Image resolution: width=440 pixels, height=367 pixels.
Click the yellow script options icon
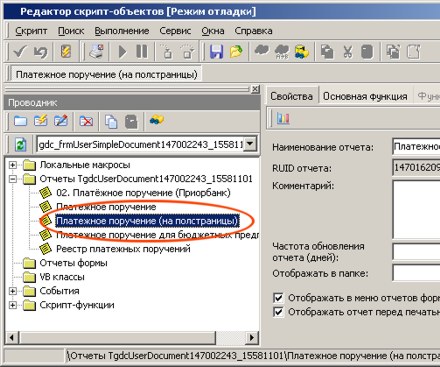click(66, 52)
